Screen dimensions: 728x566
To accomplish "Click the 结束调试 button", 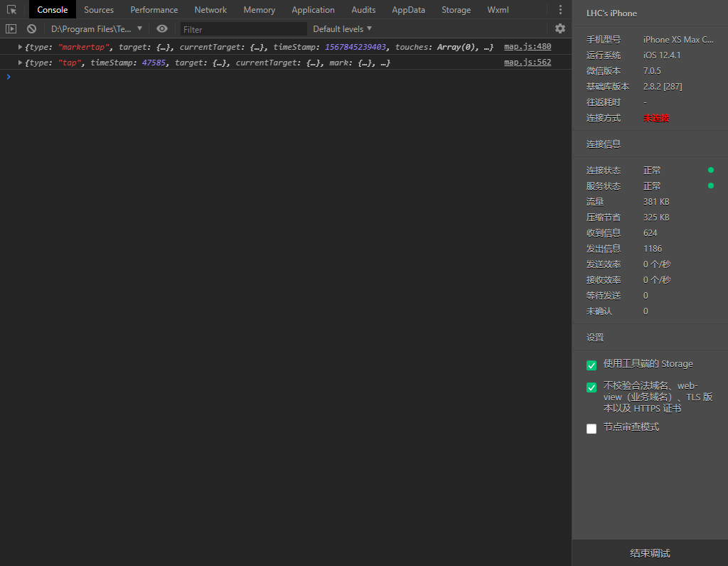I will tap(650, 553).
